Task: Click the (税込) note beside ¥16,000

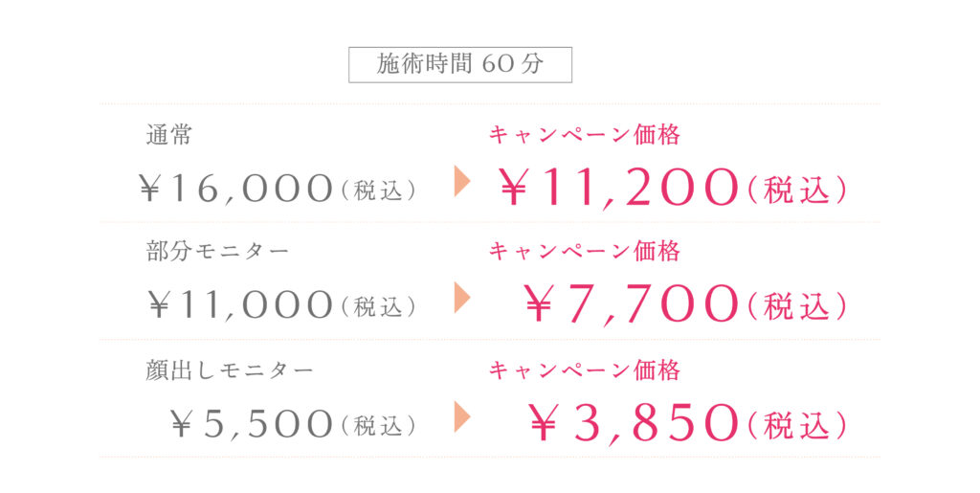Action: (379, 190)
